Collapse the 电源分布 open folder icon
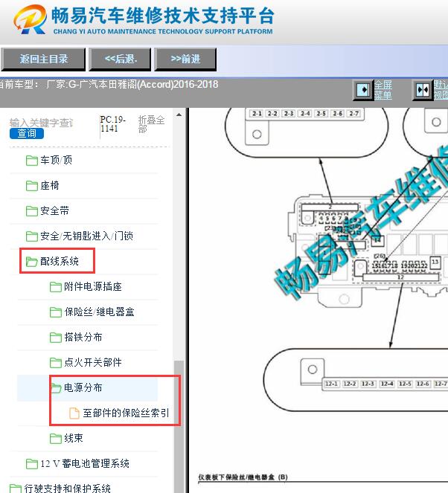The image size is (448, 493). [x=57, y=387]
